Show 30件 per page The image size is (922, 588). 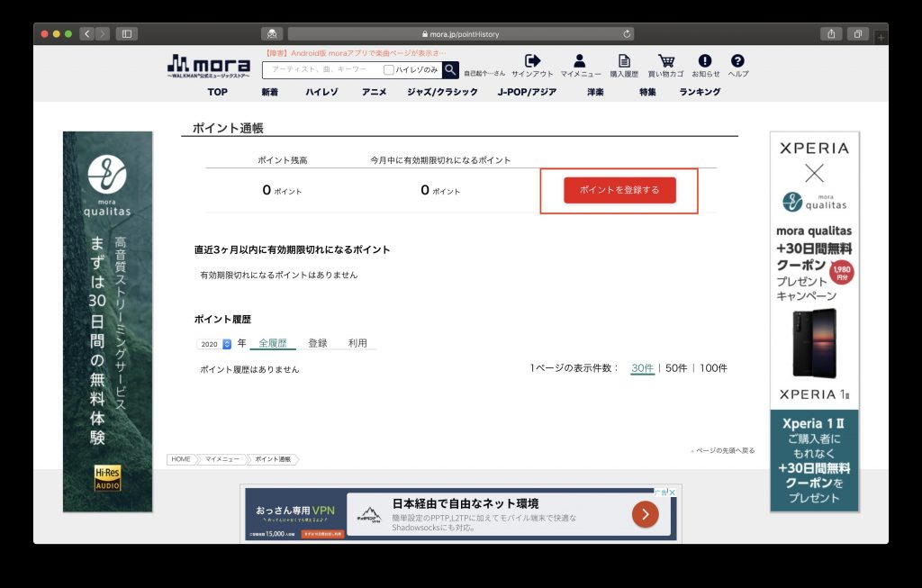(642, 368)
